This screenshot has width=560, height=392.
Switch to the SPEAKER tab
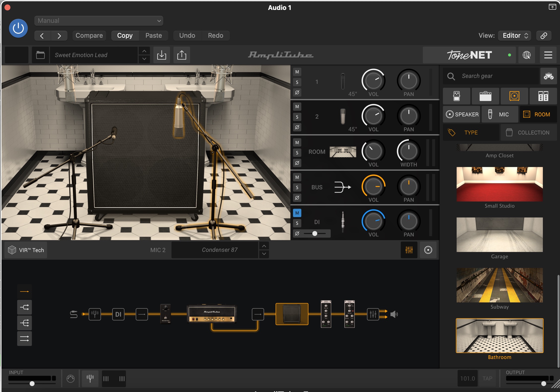[x=462, y=114]
